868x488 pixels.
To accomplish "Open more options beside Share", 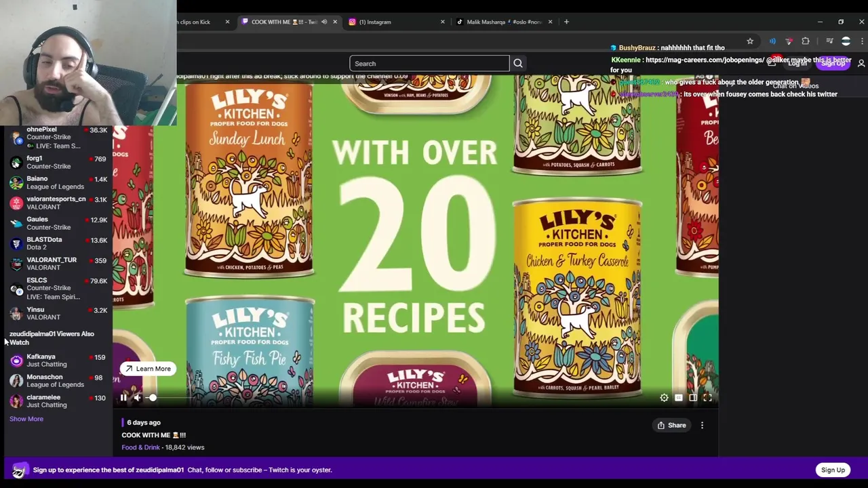I will (702, 425).
